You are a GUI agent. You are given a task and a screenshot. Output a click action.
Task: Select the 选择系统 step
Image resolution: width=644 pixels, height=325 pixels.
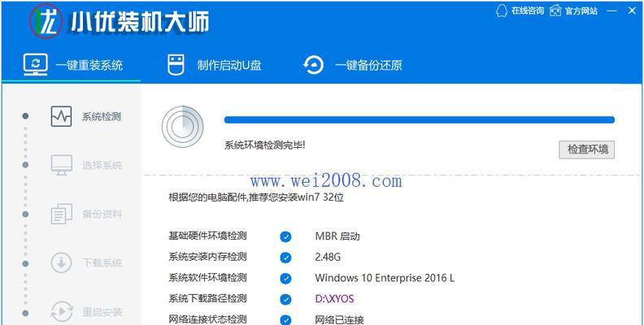point(86,165)
